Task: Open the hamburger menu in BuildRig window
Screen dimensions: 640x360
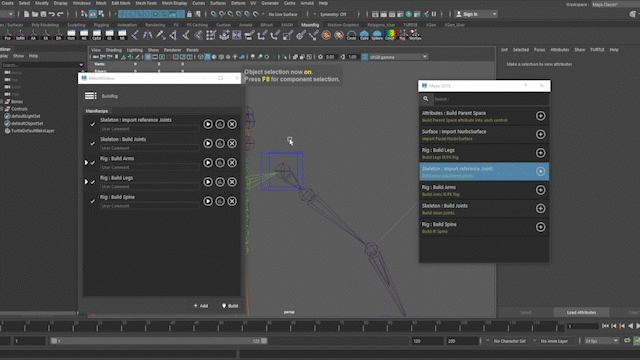Action: (90, 96)
